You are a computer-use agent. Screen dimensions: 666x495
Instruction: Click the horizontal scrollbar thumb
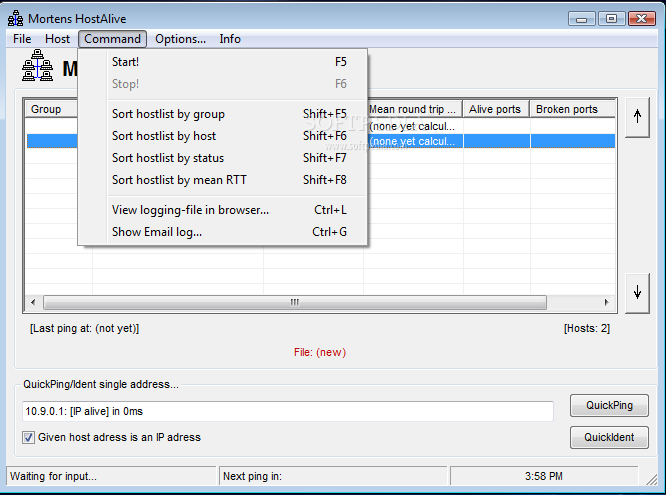click(295, 303)
